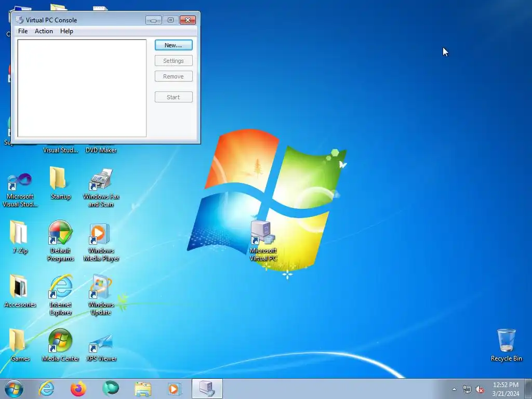Image resolution: width=532 pixels, height=399 pixels.
Task: Open Windows Media Player from the taskbar
Action: [175, 389]
